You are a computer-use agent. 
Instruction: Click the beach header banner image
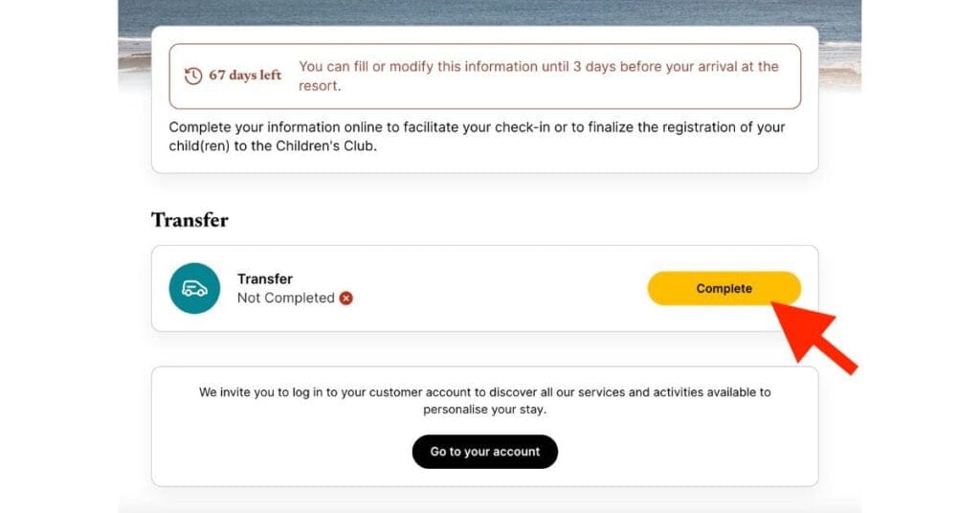[489, 12]
